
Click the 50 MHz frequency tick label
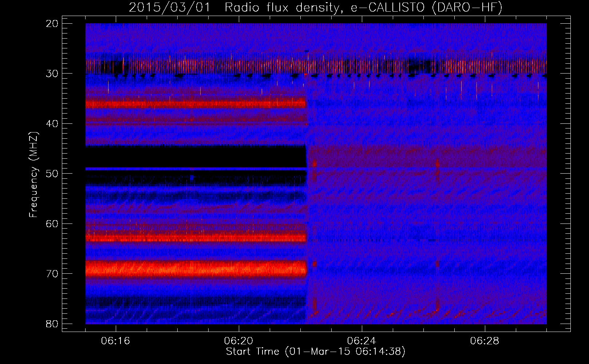click(52, 174)
